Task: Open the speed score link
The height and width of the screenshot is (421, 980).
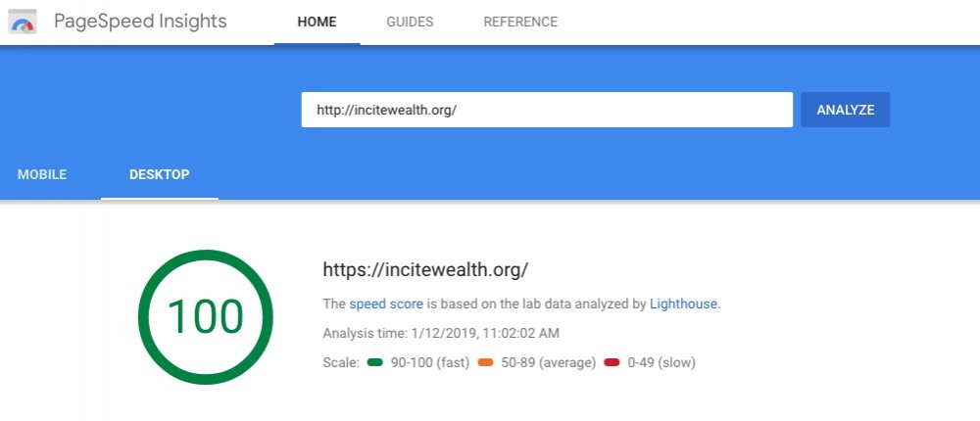Action: [x=386, y=304]
